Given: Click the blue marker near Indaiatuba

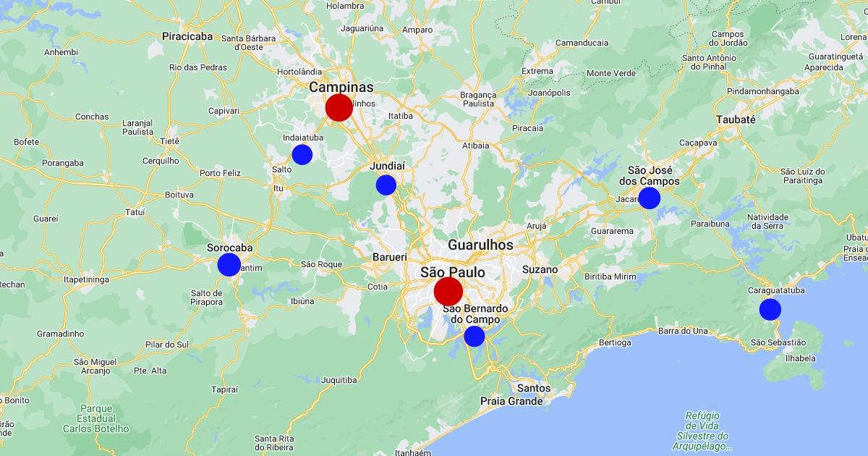Looking at the screenshot, I should coord(302,154).
